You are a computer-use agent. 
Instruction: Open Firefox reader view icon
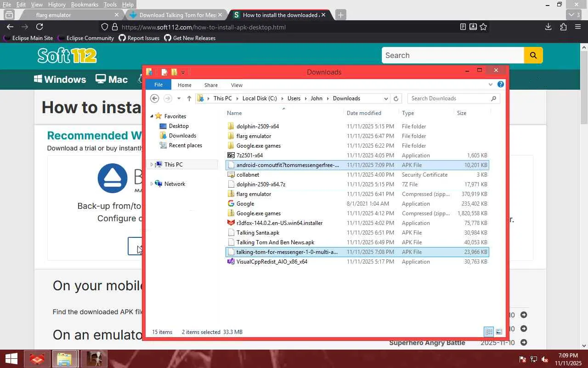(463, 27)
